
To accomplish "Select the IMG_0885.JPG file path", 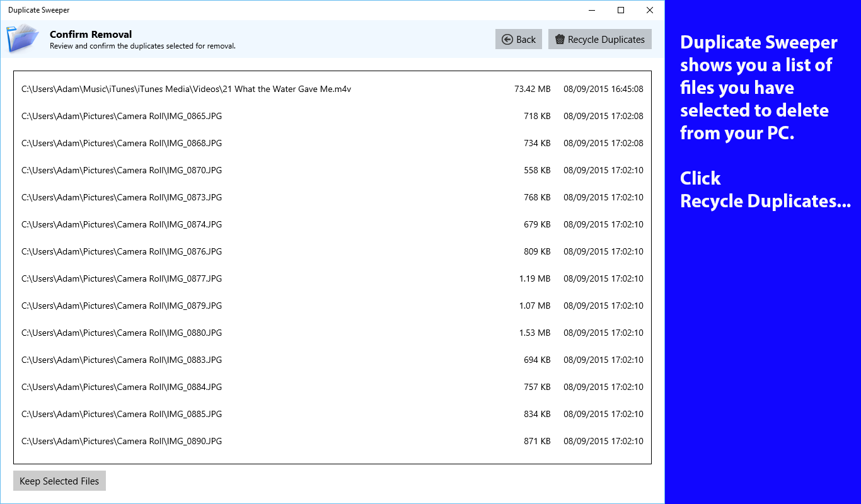I will coord(122,415).
